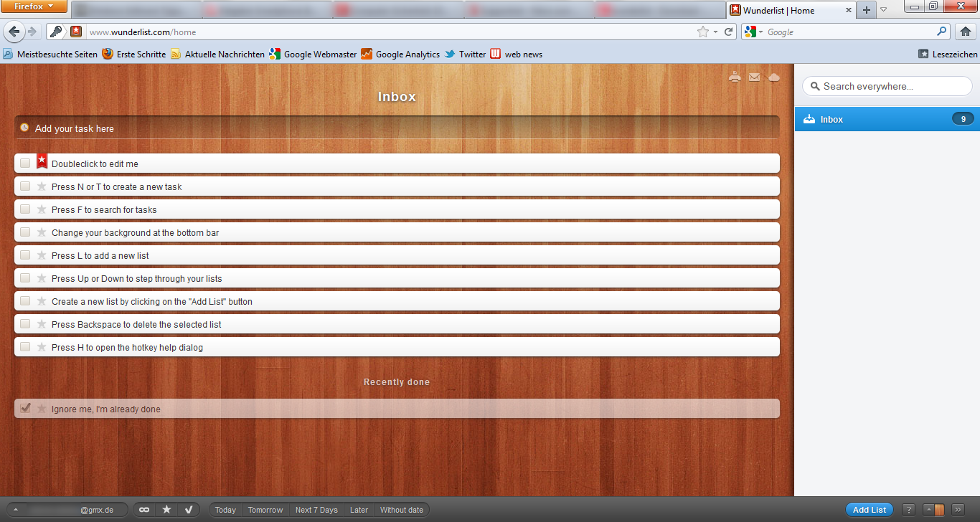Screen dimensions: 980x522
Task: Open the help dialog via the question mark icon
Action: [908, 509]
